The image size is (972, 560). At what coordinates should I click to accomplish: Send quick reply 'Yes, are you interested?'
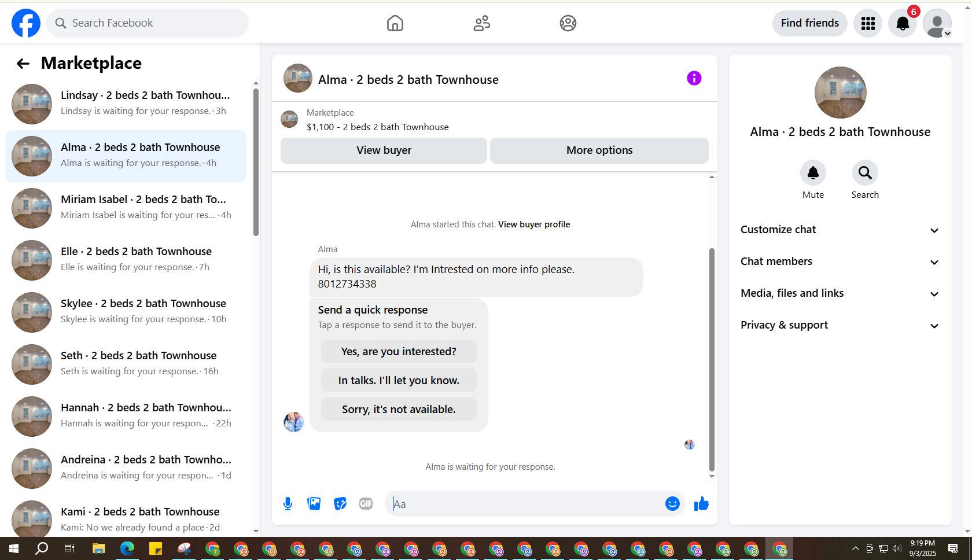399,351
